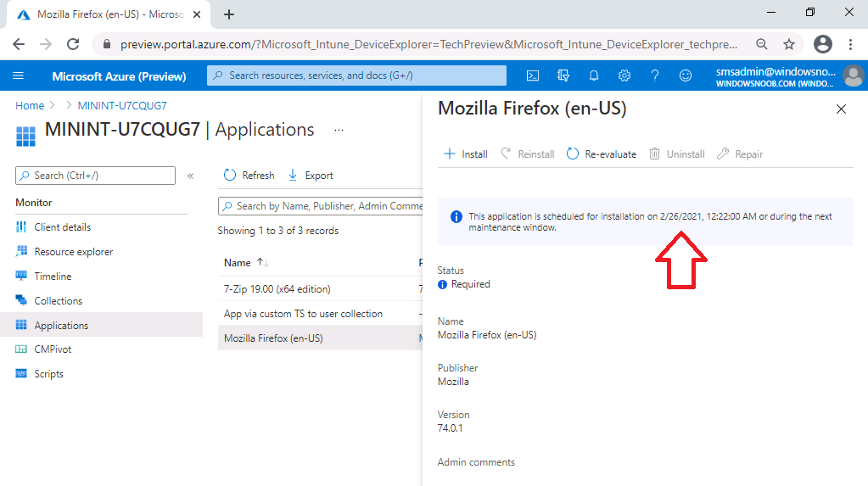Viewport: 868px width, 486px height.
Task: Click the zoom magnifier in address bar
Action: 762,44
